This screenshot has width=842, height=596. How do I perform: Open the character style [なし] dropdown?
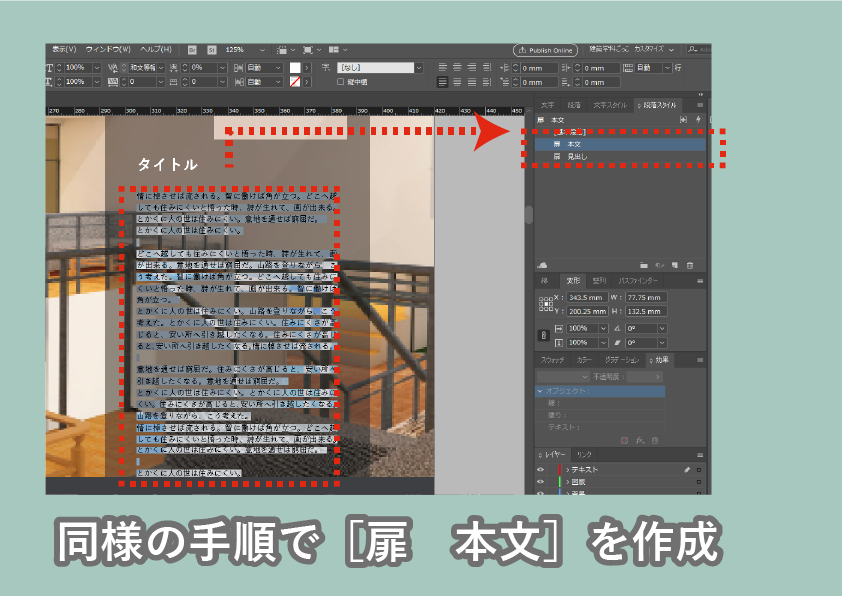(x=419, y=68)
